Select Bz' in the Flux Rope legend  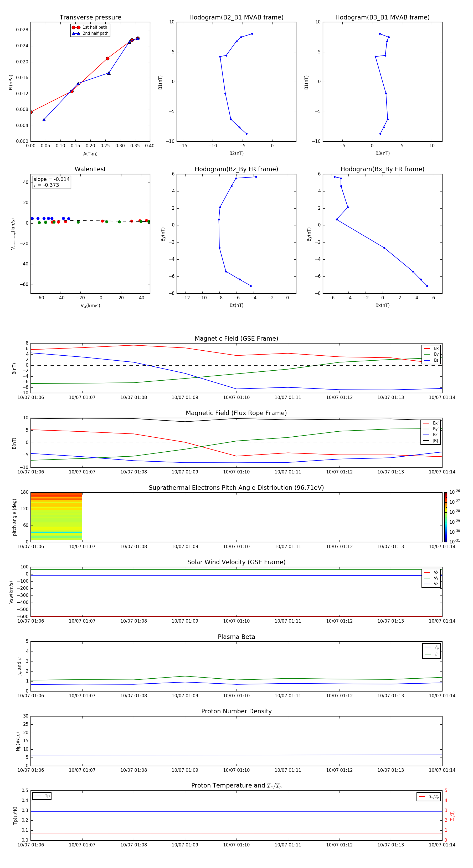[x=431, y=435]
